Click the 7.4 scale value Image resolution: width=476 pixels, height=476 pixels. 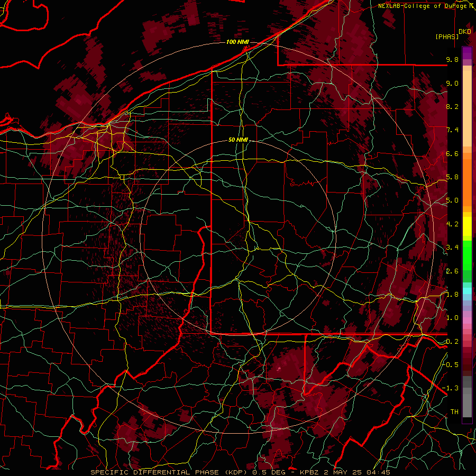(x=452, y=130)
